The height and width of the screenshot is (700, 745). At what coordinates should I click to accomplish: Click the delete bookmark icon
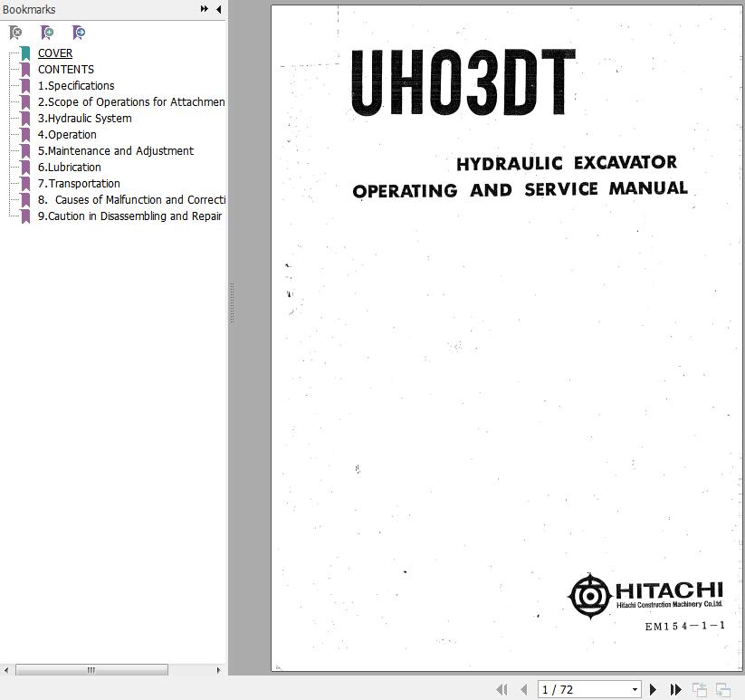click(x=15, y=33)
